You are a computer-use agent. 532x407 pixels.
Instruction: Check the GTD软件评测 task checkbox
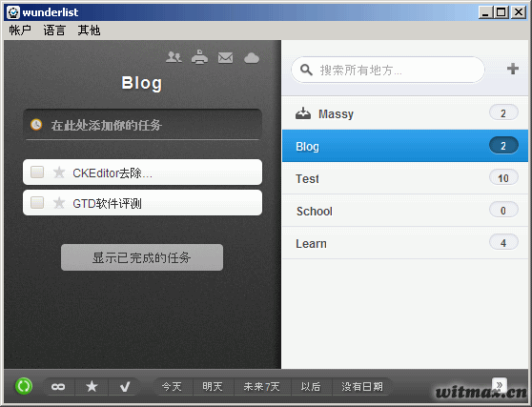pos(37,202)
